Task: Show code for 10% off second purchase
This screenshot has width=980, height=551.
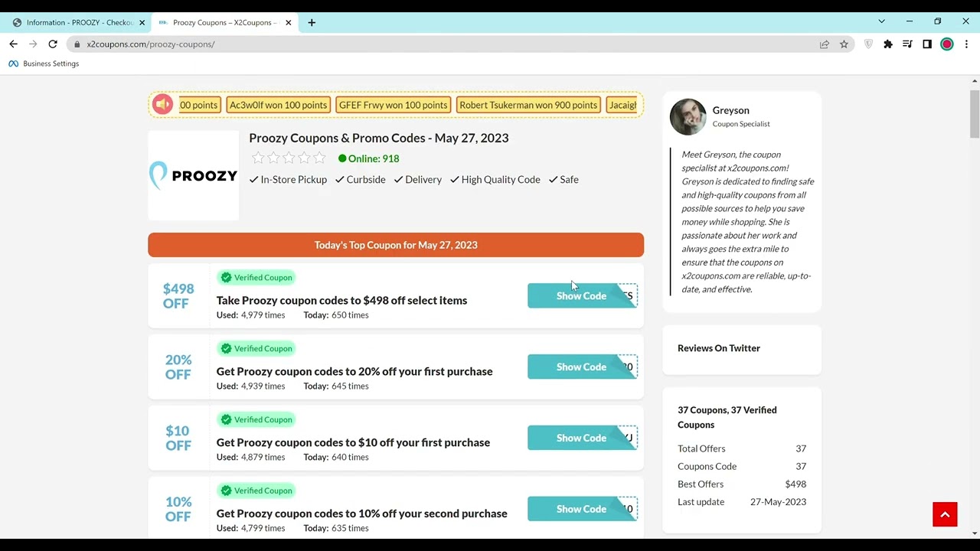Action: point(582,510)
